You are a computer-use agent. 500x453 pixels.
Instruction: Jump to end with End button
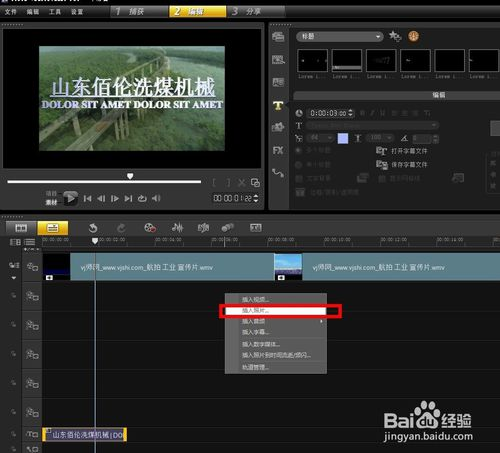point(128,199)
